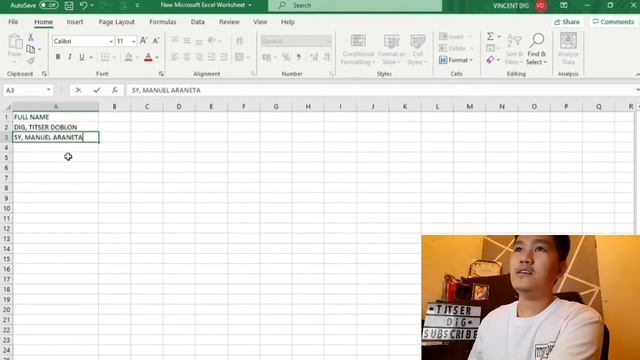Click the Enter checkmark in formula bar
640x360 pixels.
pyautogui.click(x=97, y=90)
